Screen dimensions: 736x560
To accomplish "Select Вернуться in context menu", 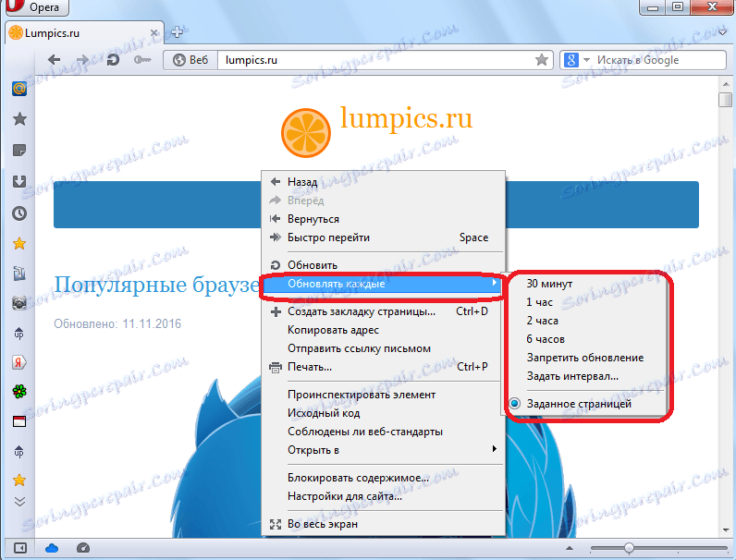I will (383, 219).
